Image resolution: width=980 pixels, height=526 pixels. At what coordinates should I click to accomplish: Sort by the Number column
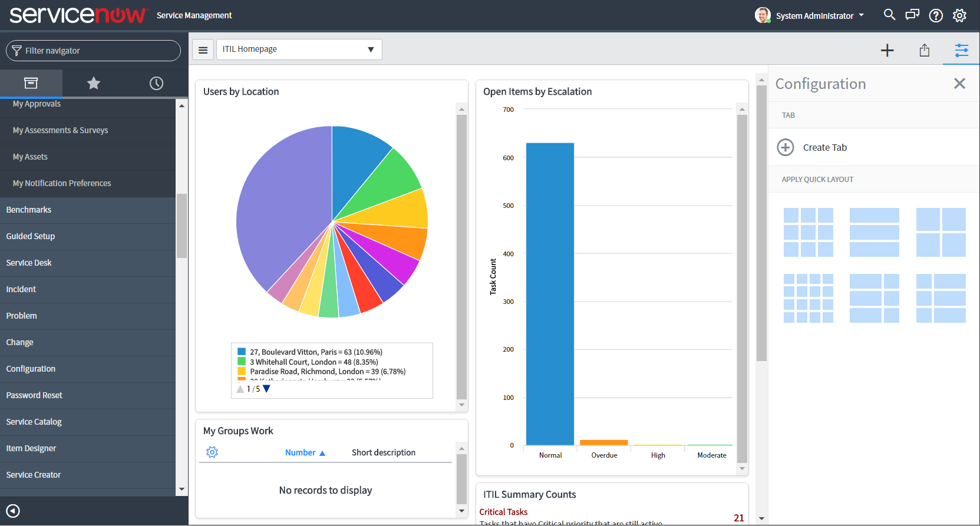[x=305, y=452]
